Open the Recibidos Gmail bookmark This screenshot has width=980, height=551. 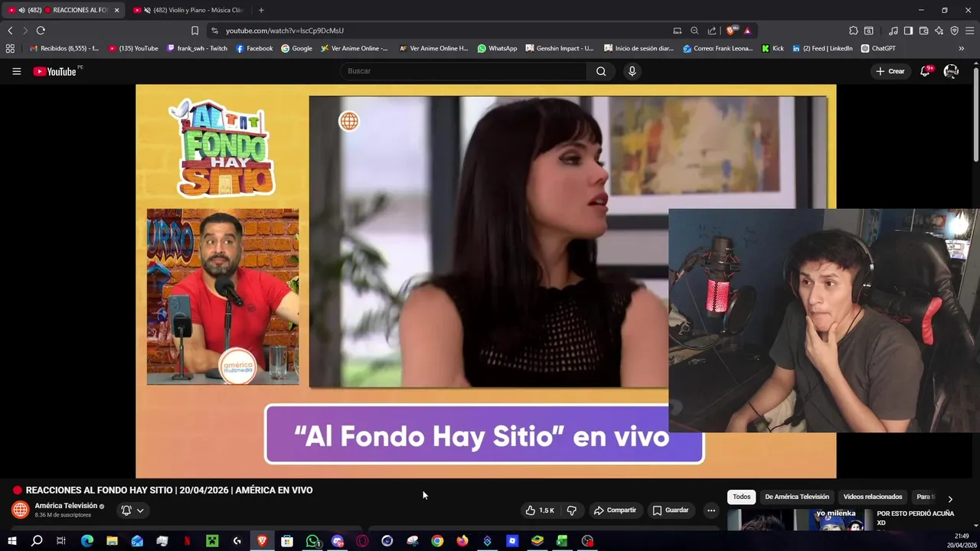pos(64,48)
